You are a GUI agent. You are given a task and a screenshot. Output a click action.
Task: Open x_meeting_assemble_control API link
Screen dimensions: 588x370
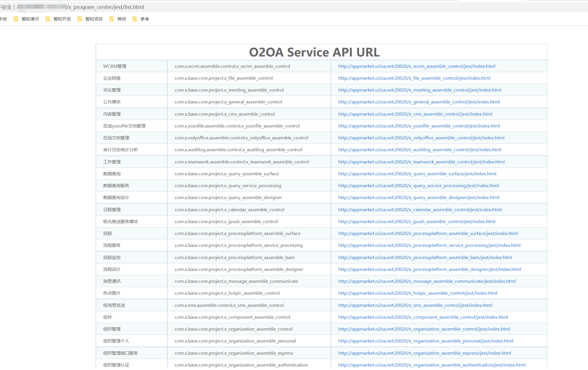pyautogui.click(x=420, y=90)
